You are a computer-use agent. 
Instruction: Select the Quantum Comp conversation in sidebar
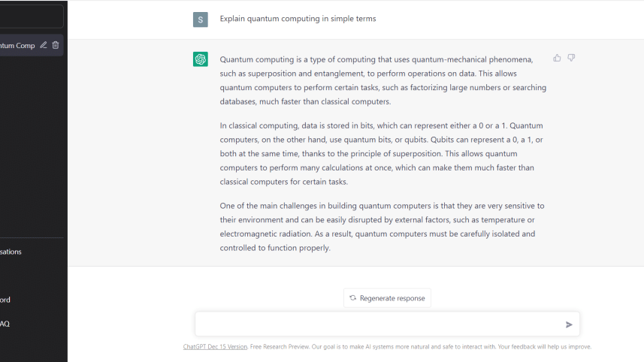point(17,45)
